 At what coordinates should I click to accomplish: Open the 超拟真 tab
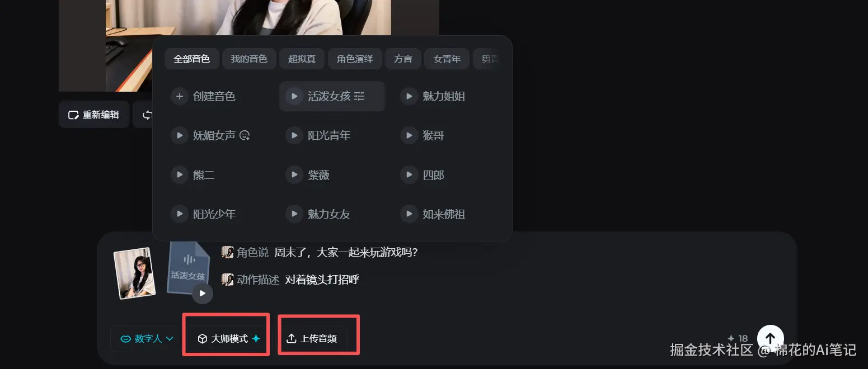tap(302, 59)
